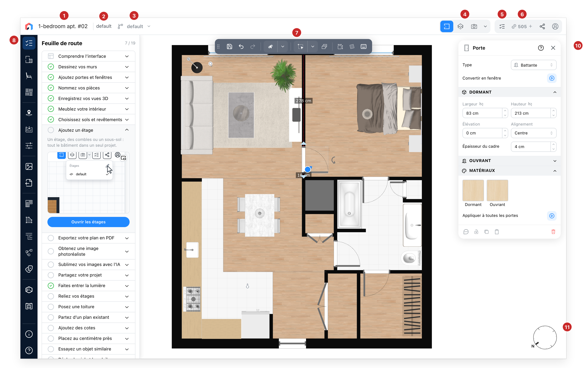The image size is (588, 368).
Task: Click the save icon in floating toolbar
Action: click(229, 47)
